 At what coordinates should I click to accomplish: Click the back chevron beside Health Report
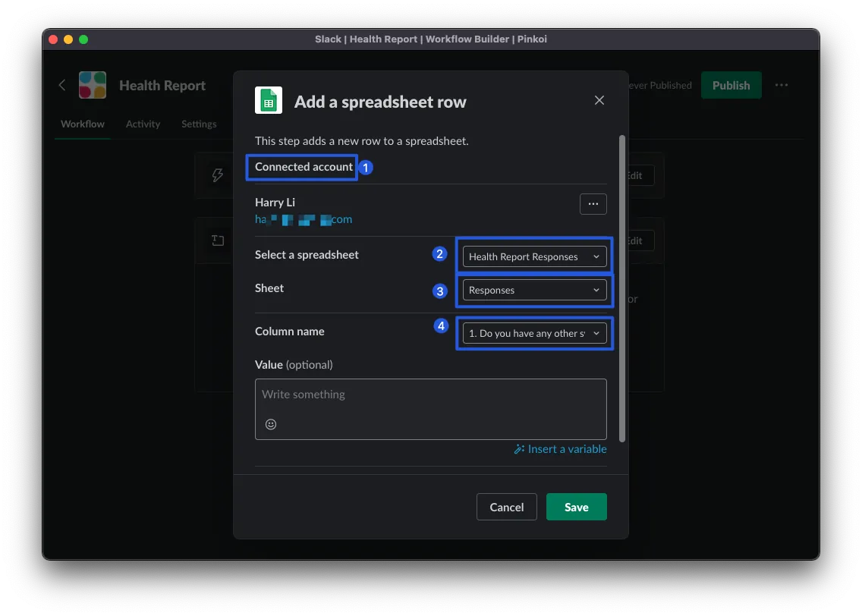click(62, 85)
